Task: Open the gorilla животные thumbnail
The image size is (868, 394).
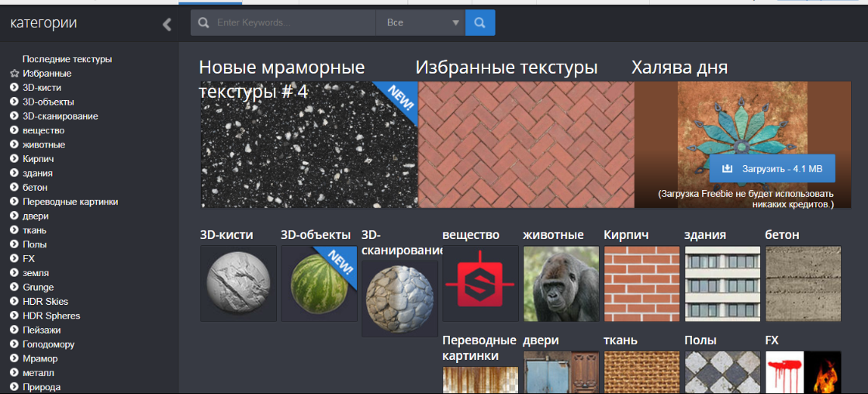Action: [x=562, y=283]
